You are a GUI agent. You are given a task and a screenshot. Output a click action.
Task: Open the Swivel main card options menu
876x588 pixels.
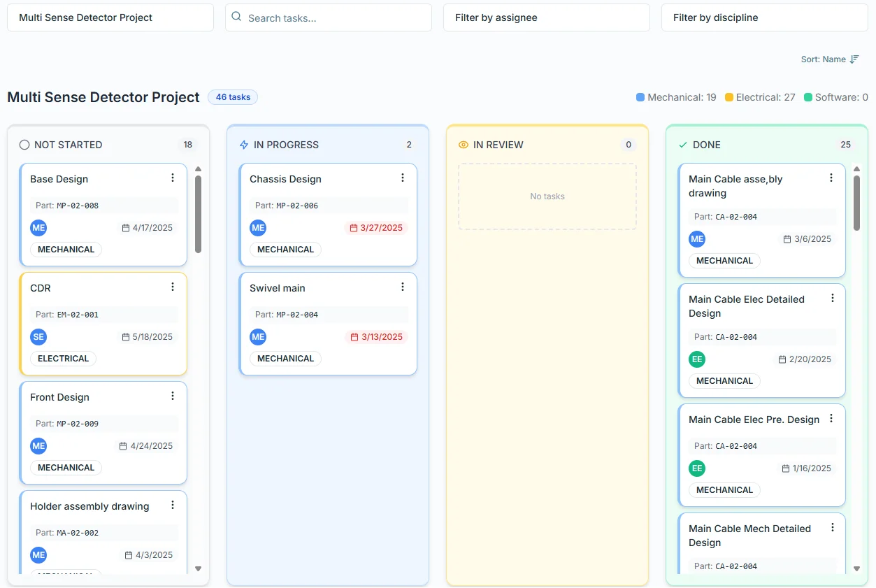[x=403, y=287]
